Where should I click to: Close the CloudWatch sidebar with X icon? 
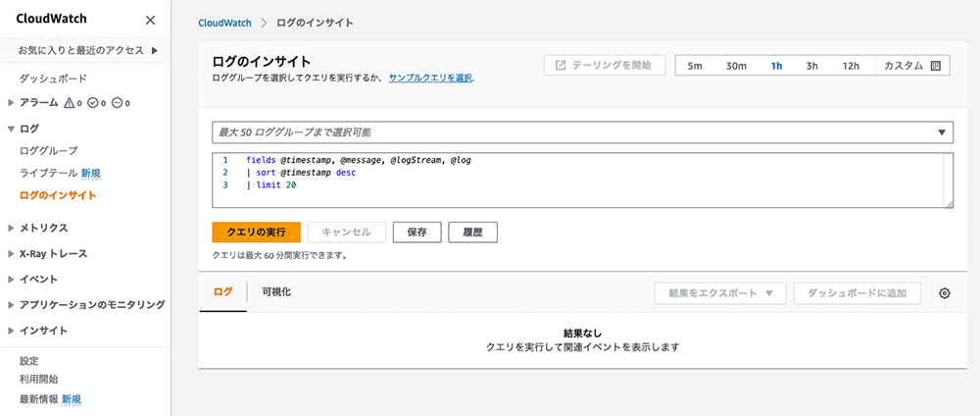point(150,20)
